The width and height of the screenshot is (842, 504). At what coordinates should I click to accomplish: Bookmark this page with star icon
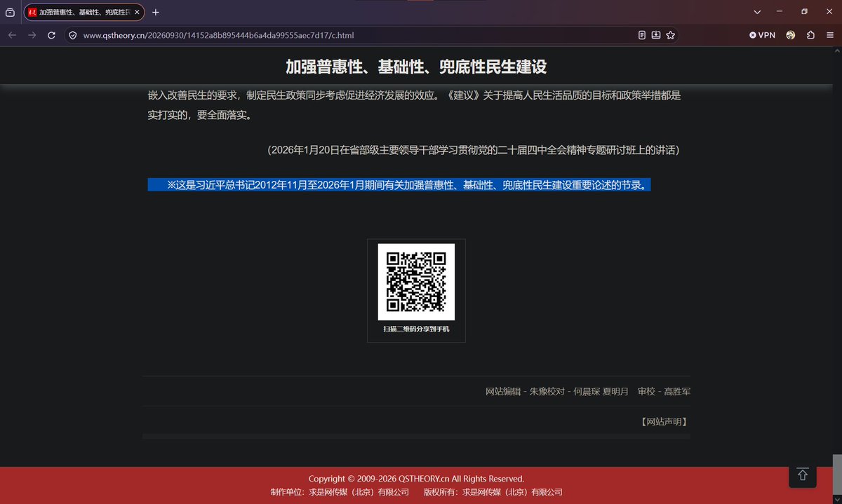click(x=670, y=35)
